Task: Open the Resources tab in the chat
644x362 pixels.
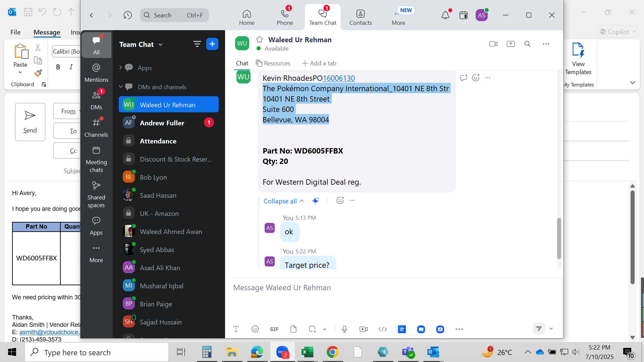Action: tap(273, 63)
